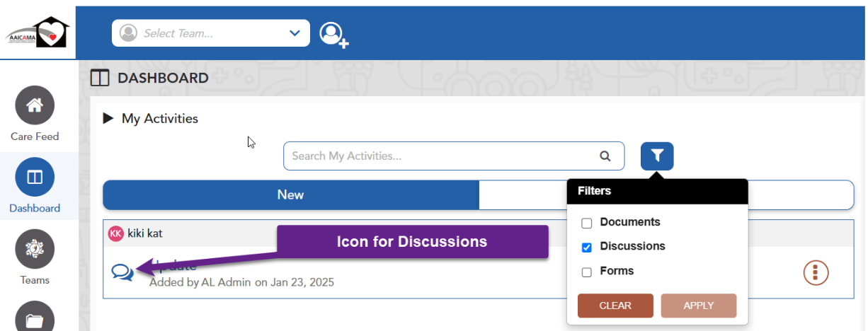
Task: Click the folder icon in sidebar
Action: [x=34, y=318]
